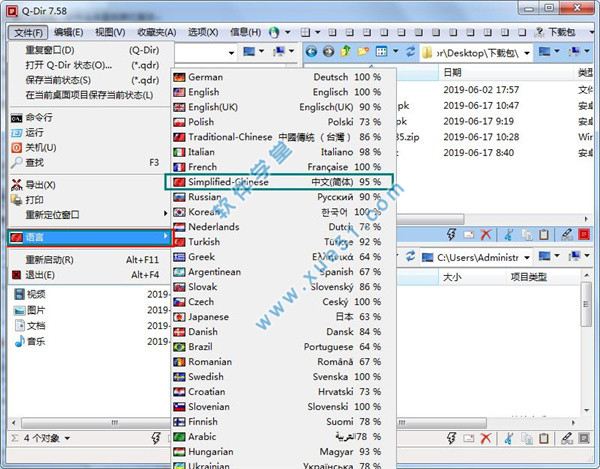The image size is (600, 469).
Task: Click the 退出(E) exit entry
Action: [x=90, y=275]
